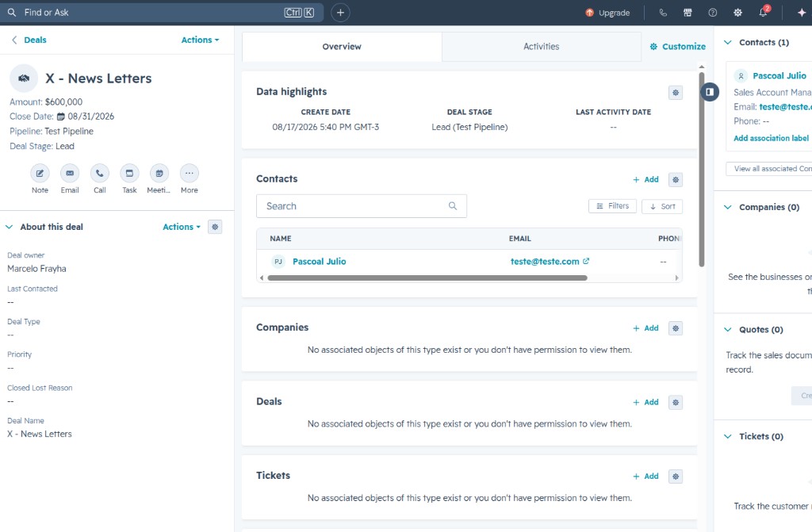This screenshot has height=532, width=812.
Task: Open the top Actions dropdown
Action: click(x=200, y=40)
